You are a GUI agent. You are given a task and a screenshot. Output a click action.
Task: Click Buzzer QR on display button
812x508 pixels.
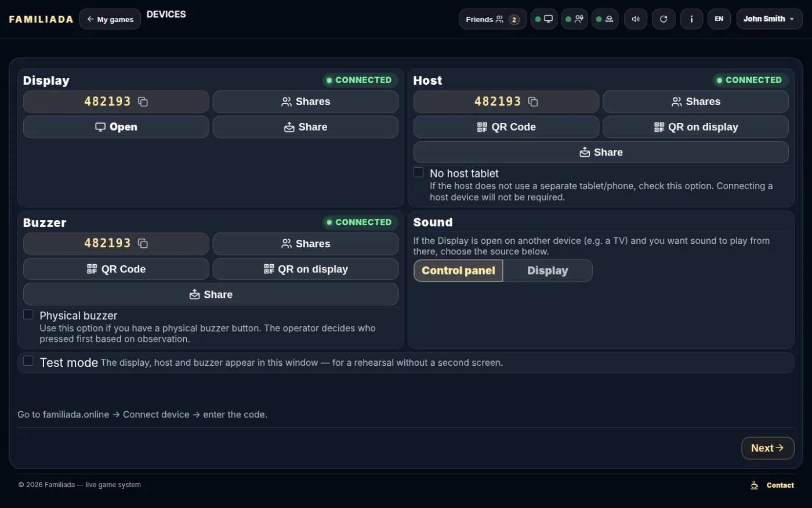(x=306, y=269)
